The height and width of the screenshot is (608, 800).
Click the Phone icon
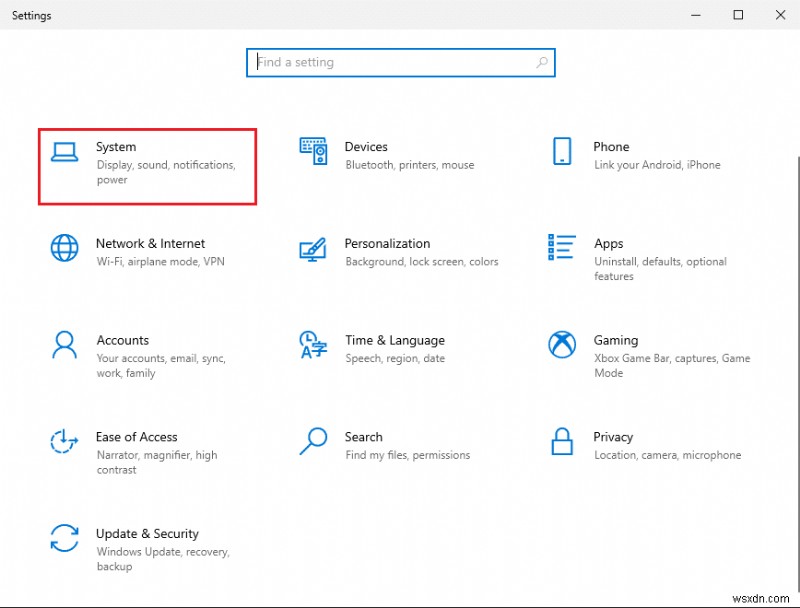[562, 152]
